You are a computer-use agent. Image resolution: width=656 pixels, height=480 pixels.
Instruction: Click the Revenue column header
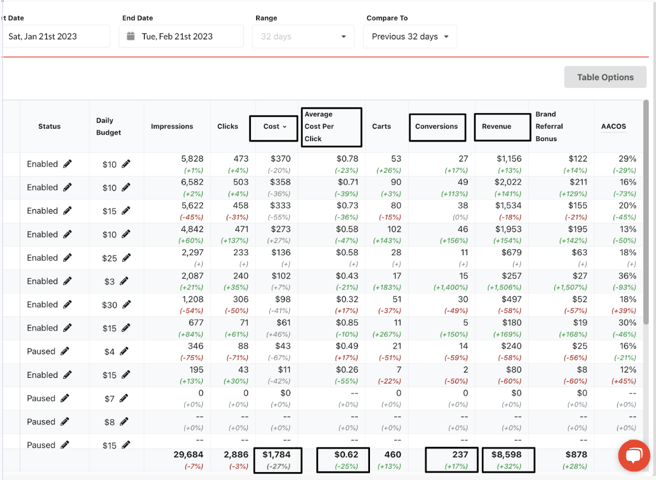coord(496,126)
